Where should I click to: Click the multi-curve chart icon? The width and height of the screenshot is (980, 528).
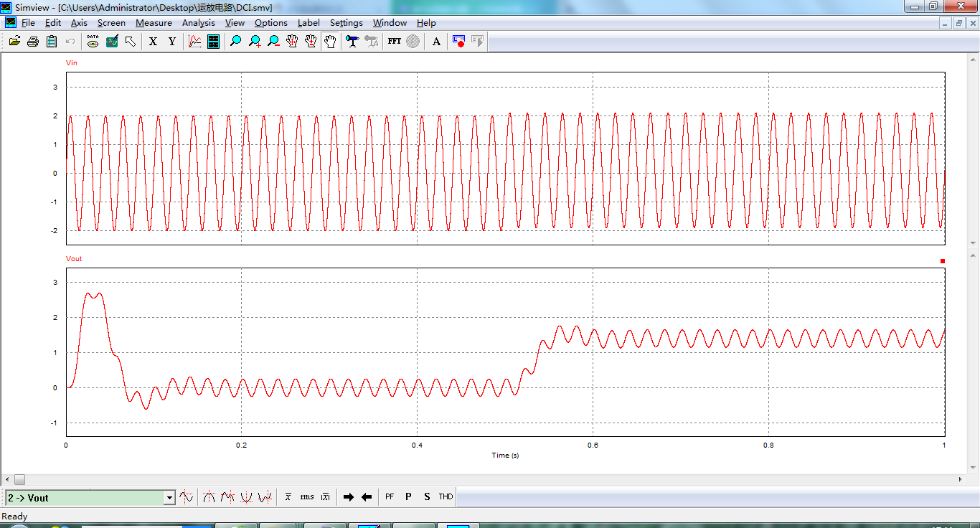coord(194,42)
